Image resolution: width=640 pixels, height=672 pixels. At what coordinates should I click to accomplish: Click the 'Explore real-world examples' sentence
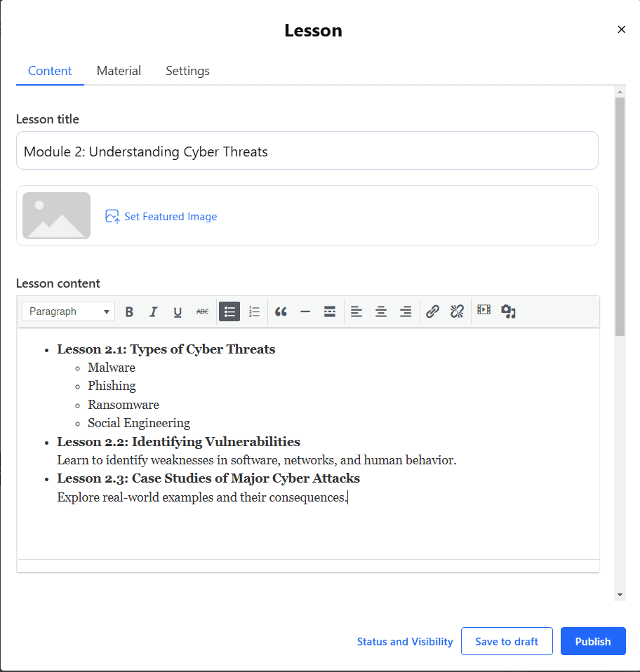point(202,497)
